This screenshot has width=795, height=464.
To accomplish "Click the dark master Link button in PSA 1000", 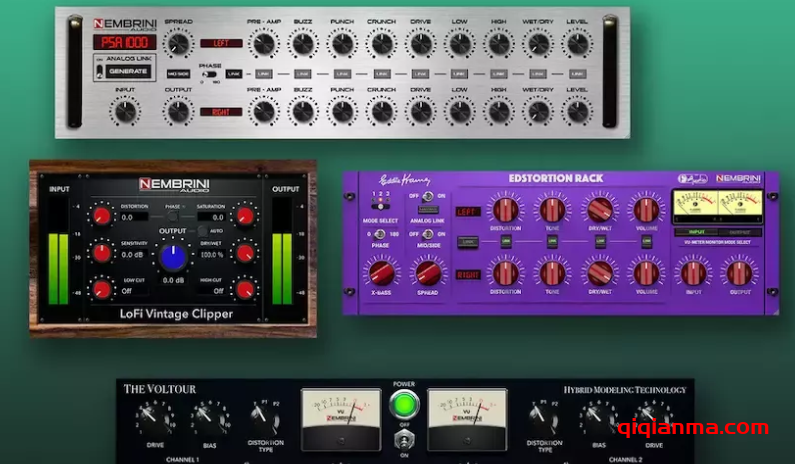I will (x=234, y=74).
